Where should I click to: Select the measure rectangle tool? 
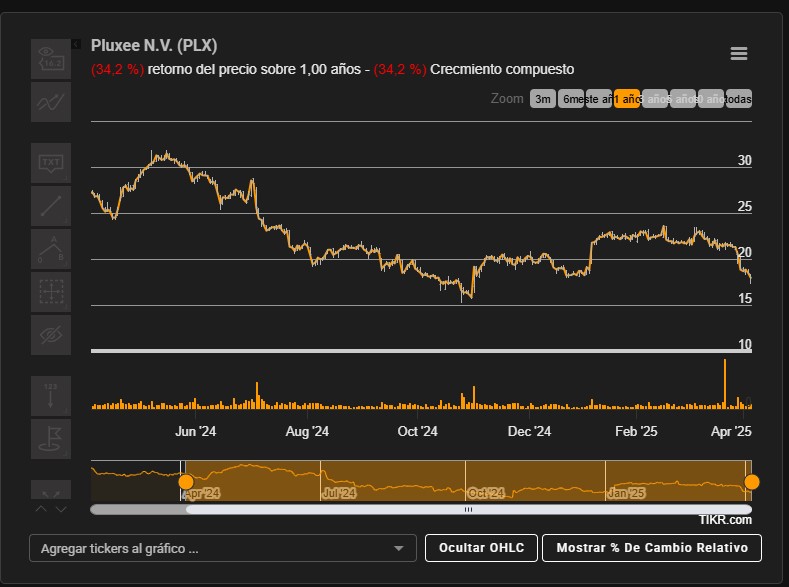coord(51,292)
